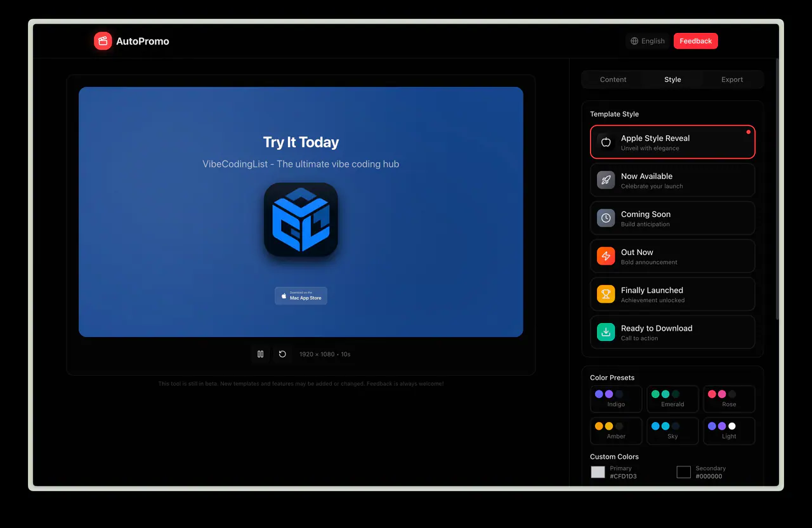Apply the Sky color preset
This screenshot has width=812, height=528.
pos(672,431)
